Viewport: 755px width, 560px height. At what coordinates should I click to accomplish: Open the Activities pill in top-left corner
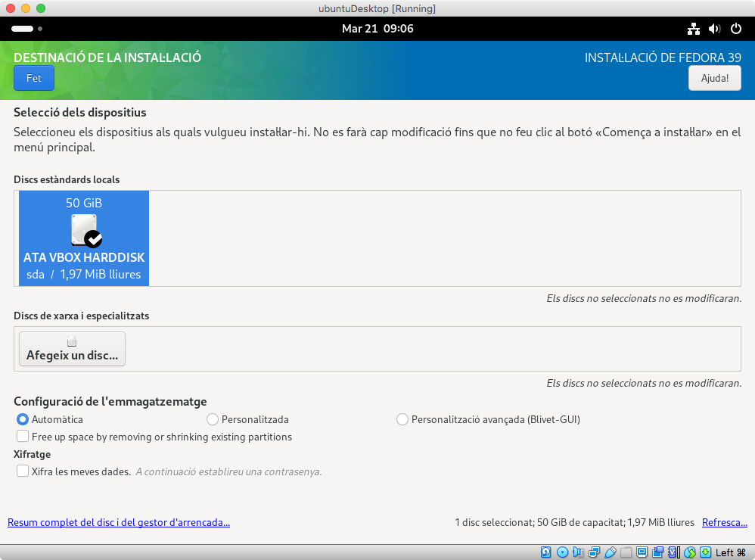coord(22,29)
